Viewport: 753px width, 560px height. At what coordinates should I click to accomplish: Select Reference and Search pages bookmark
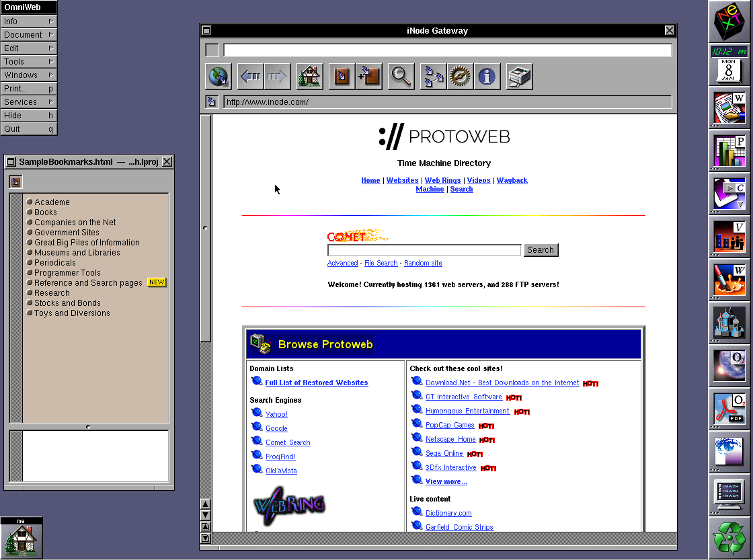[x=88, y=283]
